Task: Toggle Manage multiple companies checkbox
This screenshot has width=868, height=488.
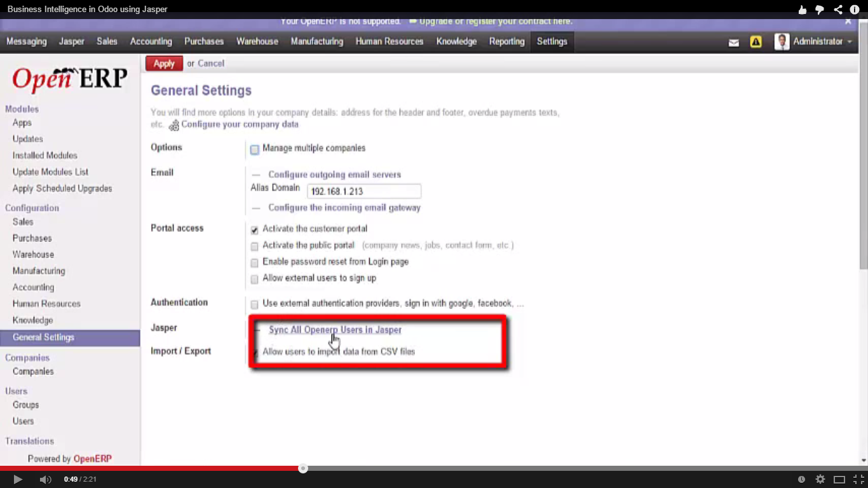Action: click(x=254, y=149)
